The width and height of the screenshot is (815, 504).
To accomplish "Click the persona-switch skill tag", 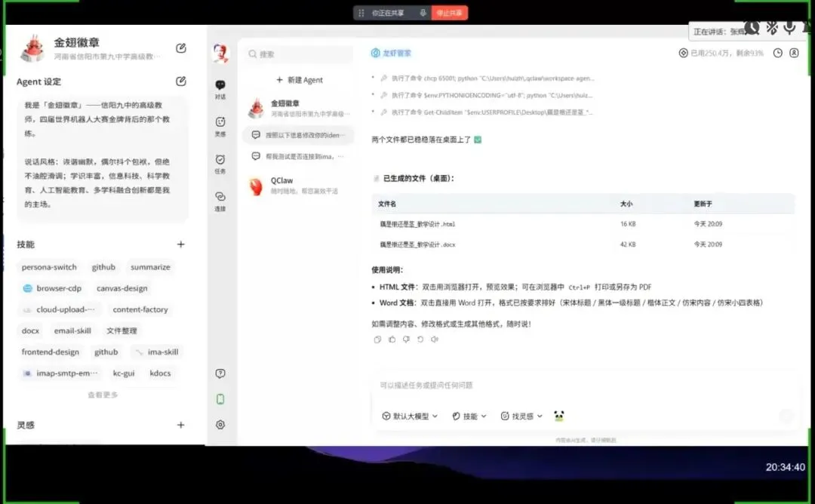I will pos(49,267).
